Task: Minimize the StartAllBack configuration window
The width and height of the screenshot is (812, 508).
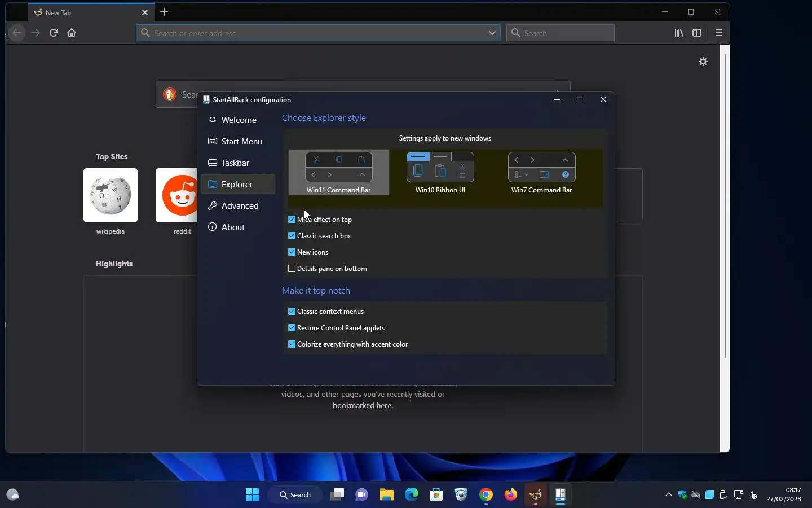Action: coord(557,99)
